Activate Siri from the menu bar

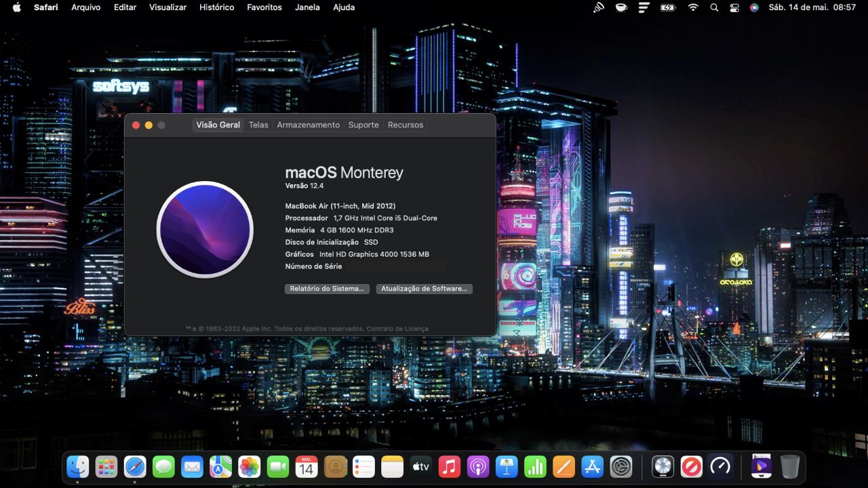tap(754, 7)
